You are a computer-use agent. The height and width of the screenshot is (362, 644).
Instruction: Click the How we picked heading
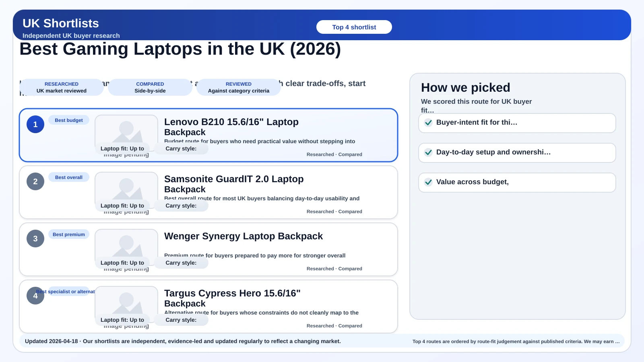coord(466,88)
